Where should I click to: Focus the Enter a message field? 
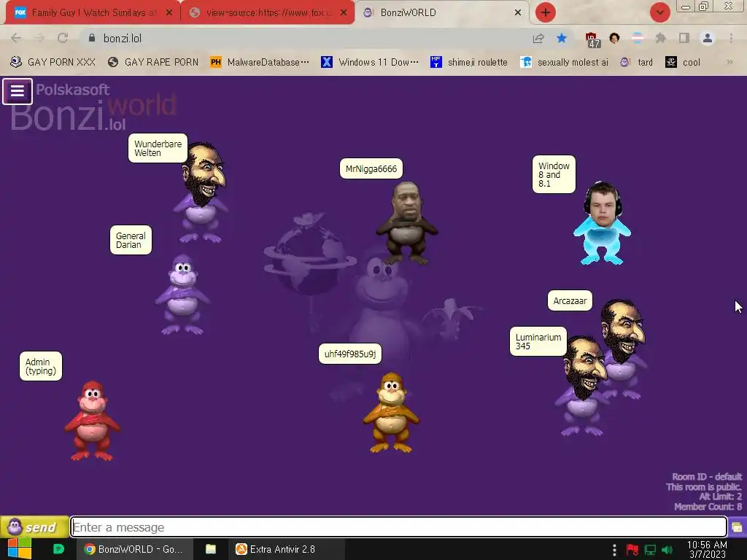(398, 527)
